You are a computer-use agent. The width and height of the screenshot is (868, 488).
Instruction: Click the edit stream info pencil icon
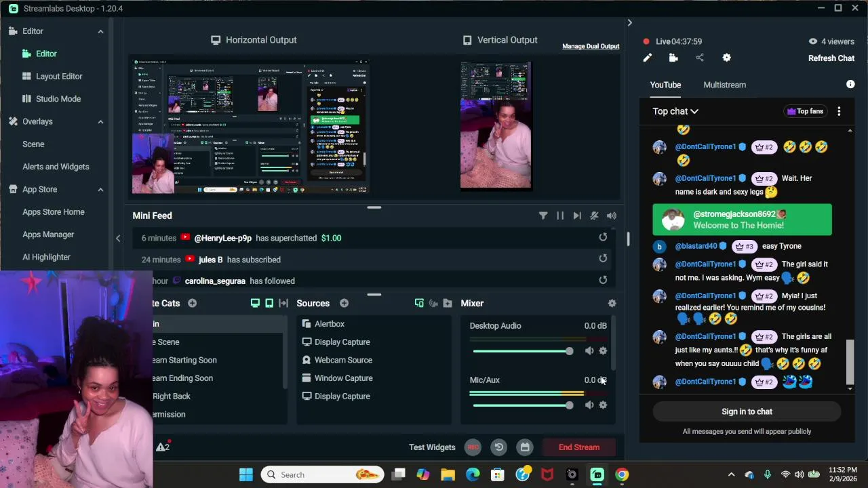point(647,58)
